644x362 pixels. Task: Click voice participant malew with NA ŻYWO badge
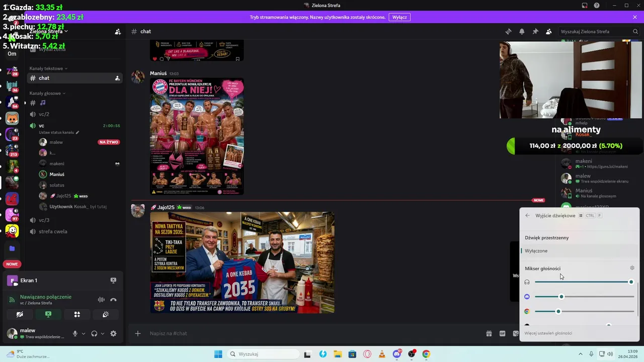(79, 142)
